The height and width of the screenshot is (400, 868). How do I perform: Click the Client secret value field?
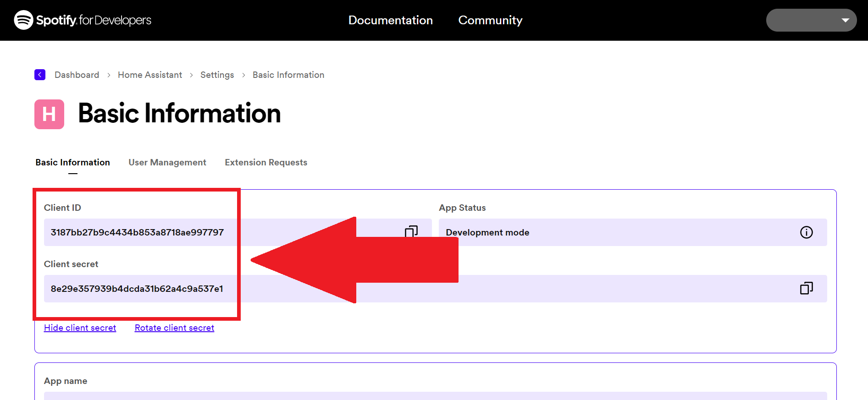[x=436, y=289]
